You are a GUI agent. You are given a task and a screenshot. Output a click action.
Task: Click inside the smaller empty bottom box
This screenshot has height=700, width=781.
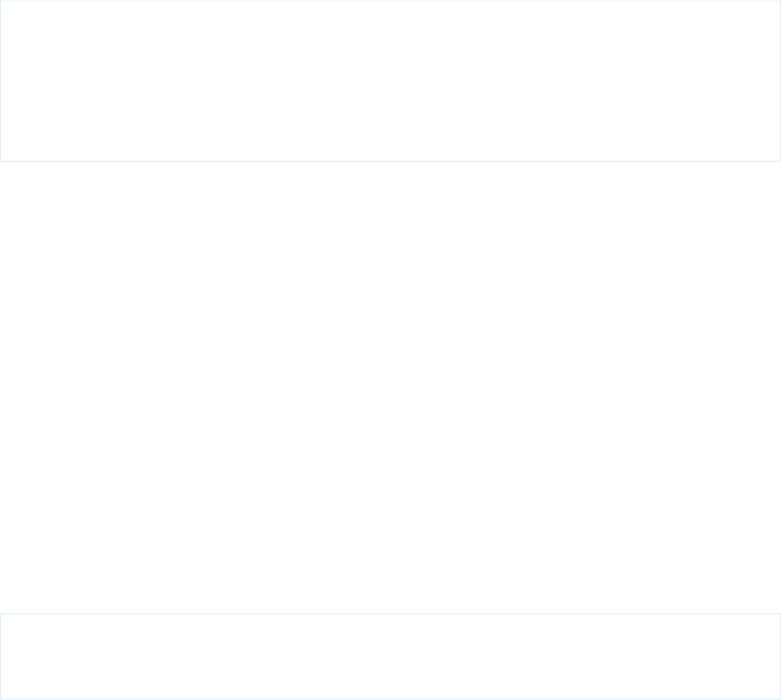[390, 656]
